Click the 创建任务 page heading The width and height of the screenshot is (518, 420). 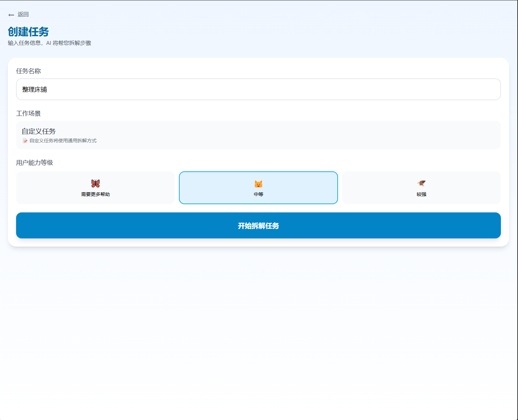pos(28,32)
